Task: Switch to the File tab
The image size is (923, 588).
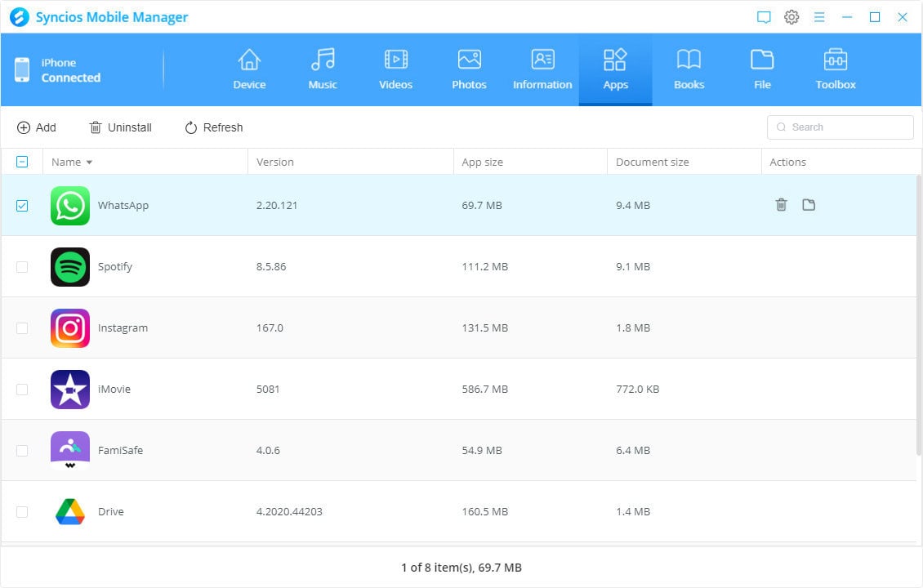Action: click(762, 69)
